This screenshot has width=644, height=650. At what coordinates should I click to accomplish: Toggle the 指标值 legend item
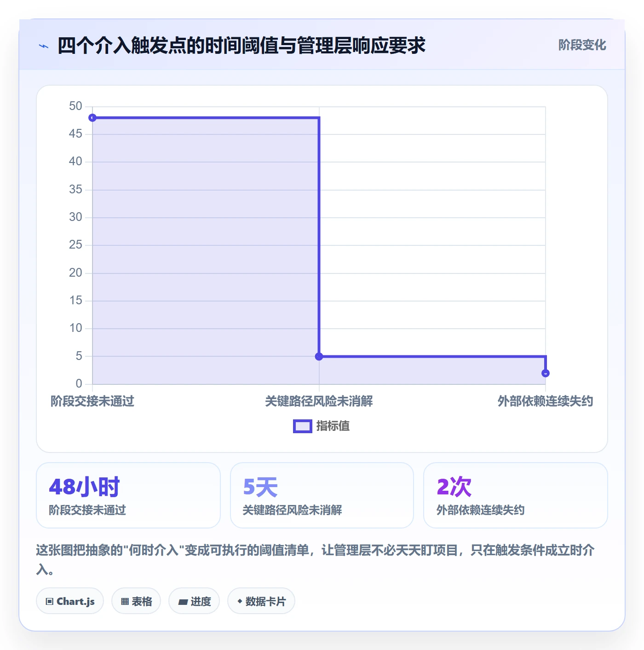pyautogui.click(x=322, y=426)
